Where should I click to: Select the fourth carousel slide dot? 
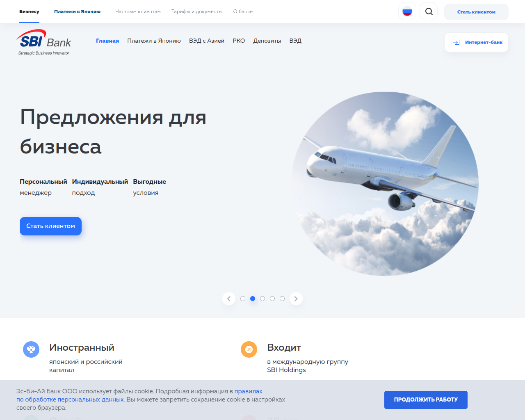[272, 299]
